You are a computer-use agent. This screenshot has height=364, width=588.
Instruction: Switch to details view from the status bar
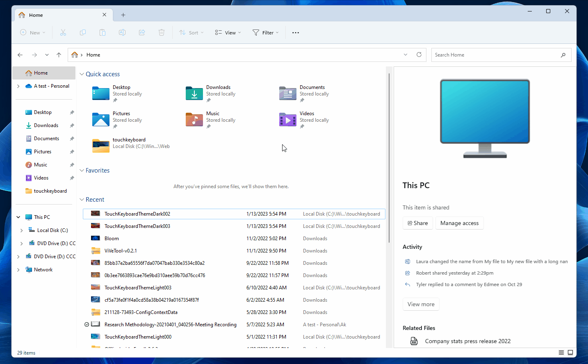tap(561, 353)
